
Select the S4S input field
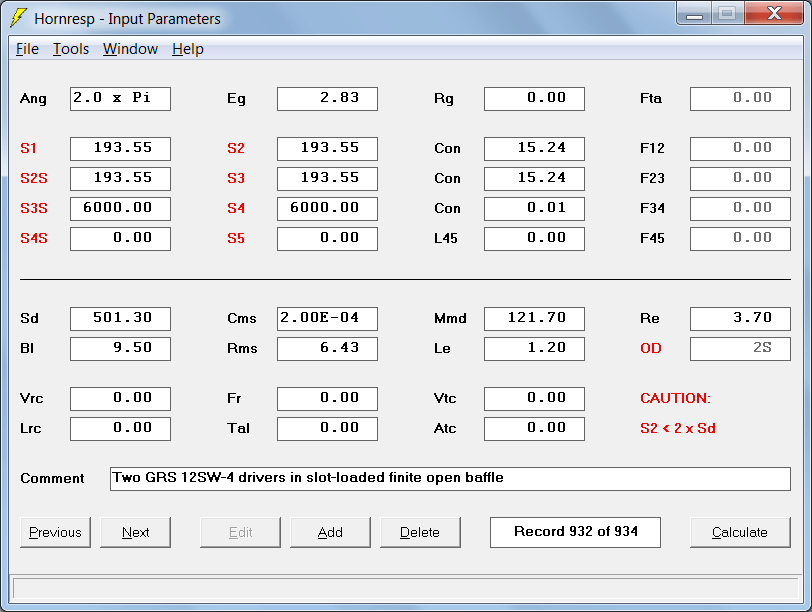tap(120, 239)
